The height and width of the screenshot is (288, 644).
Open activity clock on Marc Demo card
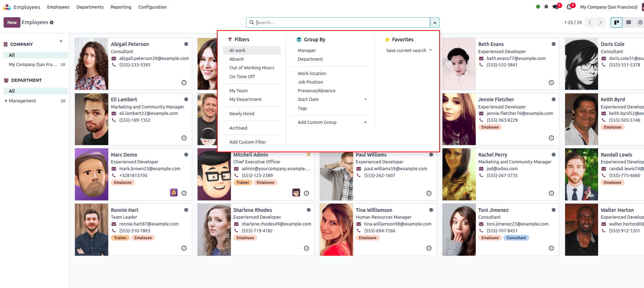(x=184, y=193)
